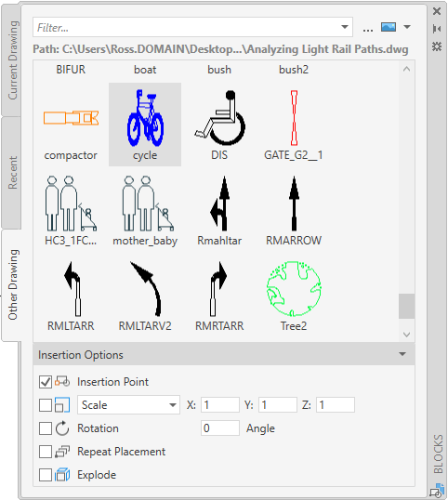Enable the Explode checkbox
The height and width of the screenshot is (500, 448).
click(x=46, y=475)
